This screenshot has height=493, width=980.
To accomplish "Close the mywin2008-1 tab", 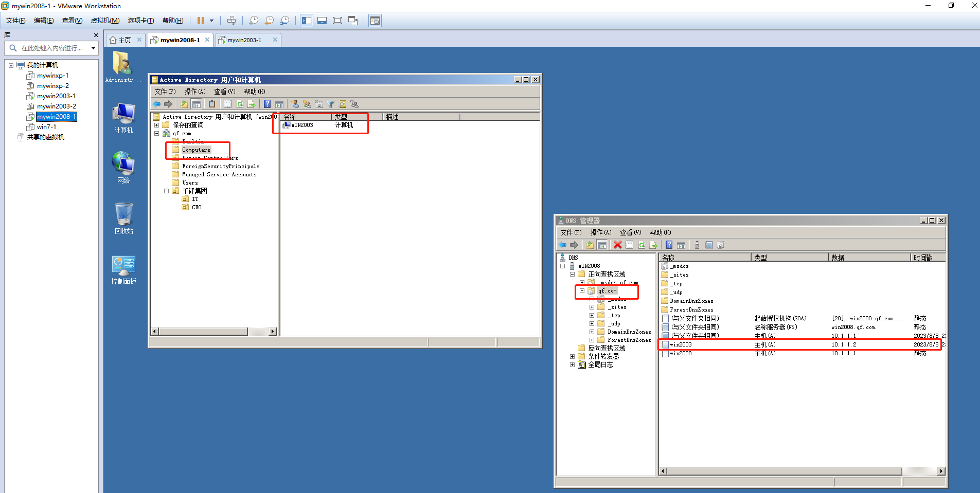I will point(207,40).
